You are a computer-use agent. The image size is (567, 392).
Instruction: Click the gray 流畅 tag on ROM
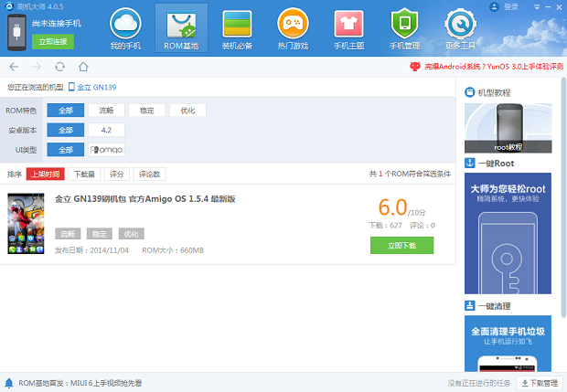pos(68,234)
